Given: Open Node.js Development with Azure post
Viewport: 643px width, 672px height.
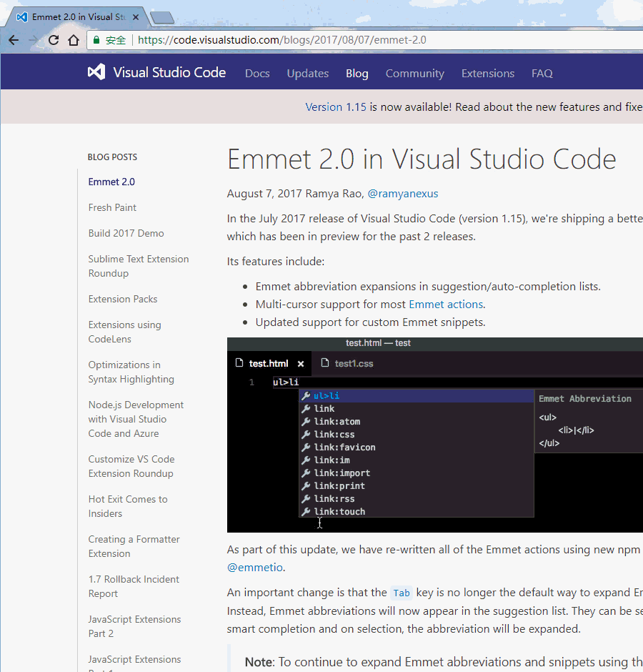Looking at the screenshot, I should (136, 419).
